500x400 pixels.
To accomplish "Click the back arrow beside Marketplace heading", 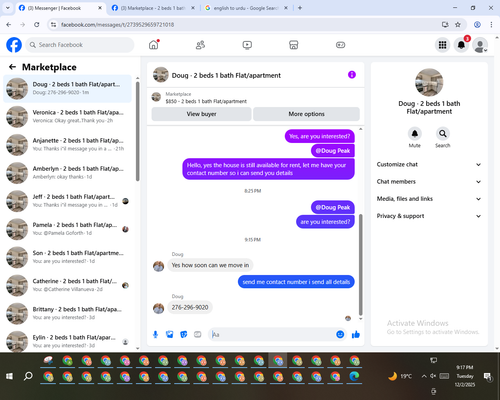I will tap(12, 67).
